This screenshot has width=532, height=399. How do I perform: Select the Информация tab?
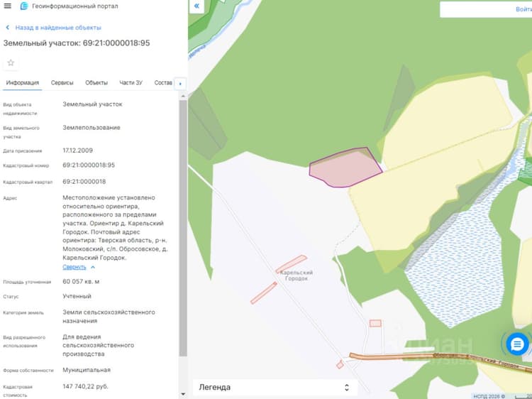pos(23,83)
